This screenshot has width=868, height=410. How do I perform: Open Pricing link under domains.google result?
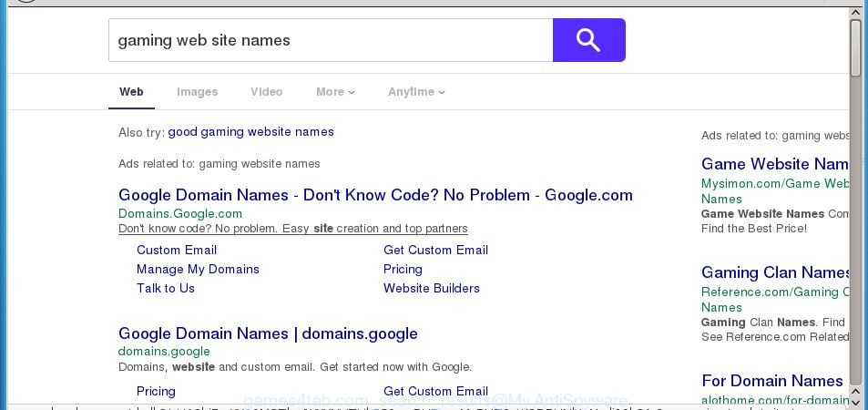click(156, 391)
